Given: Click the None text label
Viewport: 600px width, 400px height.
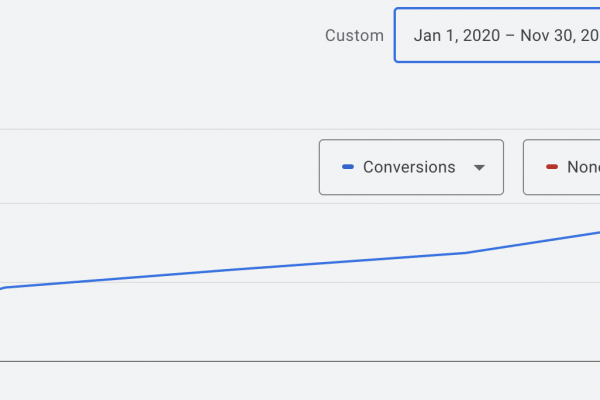Looking at the screenshot, I should pyautogui.click(x=583, y=168).
